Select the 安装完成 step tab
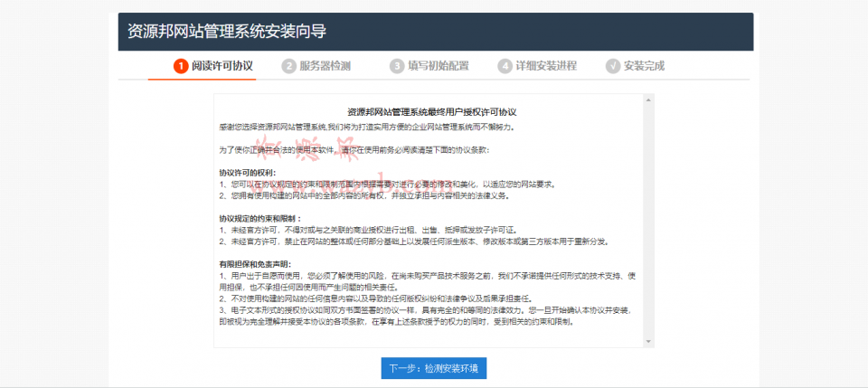This screenshot has height=388, width=868. pyautogui.click(x=634, y=66)
